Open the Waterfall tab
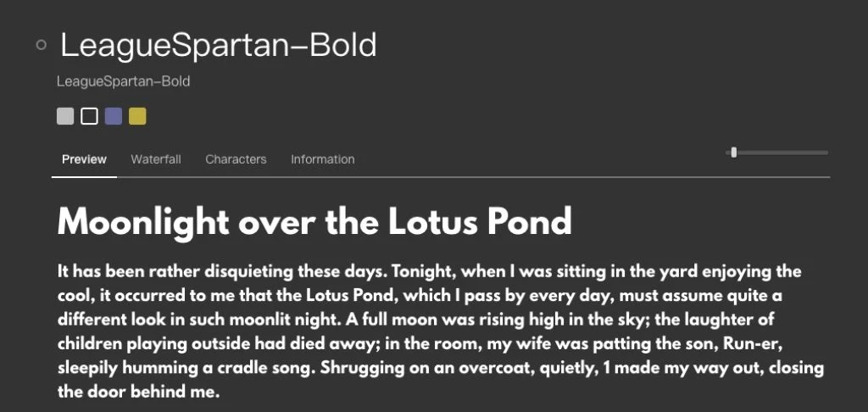The height and width of the screenshot is (412, 868). 156,159
